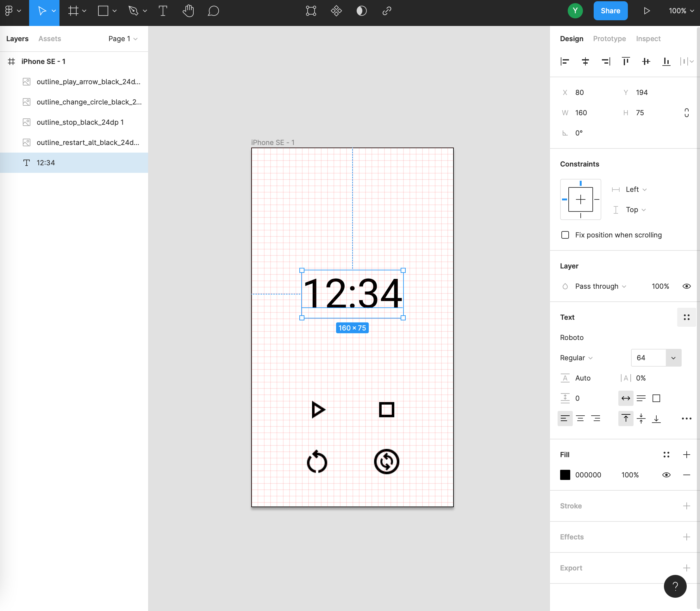Click the Mask icon in toolbar

tap(361, 11)
